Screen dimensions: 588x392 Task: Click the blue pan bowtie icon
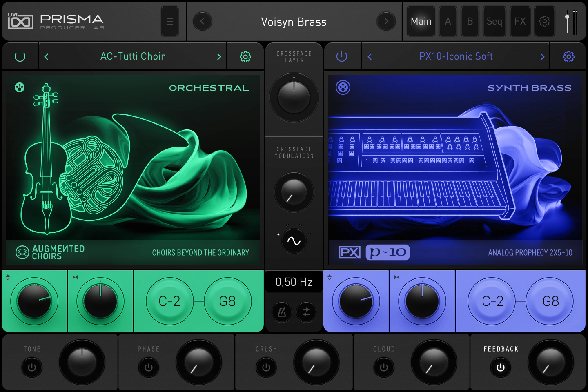point(397,277)
